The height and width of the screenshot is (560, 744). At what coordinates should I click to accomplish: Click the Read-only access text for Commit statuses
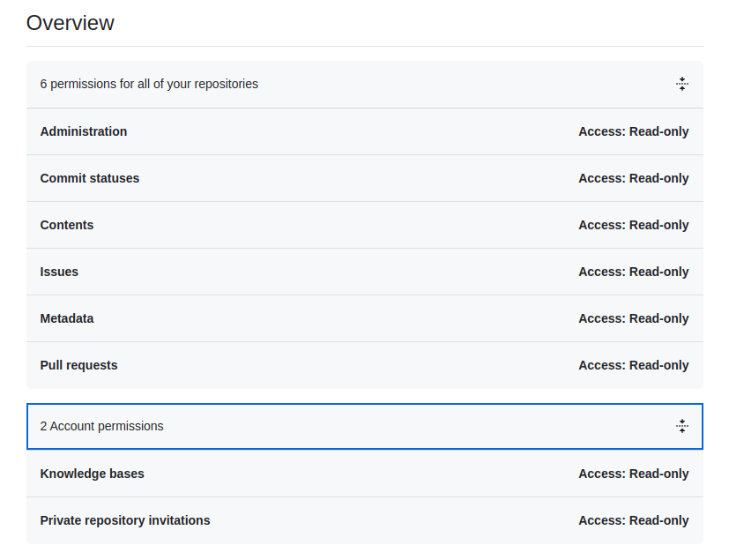click(633, 178)
